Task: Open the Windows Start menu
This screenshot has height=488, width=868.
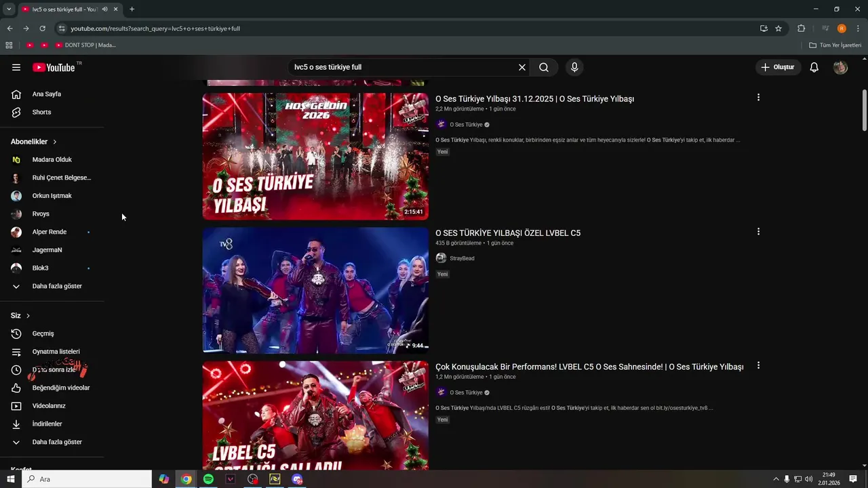Action: click(10, 479)
